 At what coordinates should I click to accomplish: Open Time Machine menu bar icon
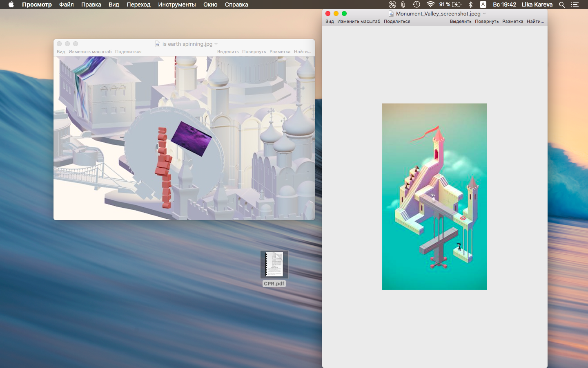(x=416, y=4)
